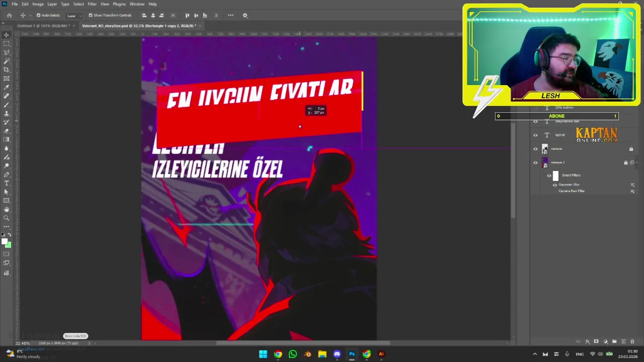644x362 pixels.
Task: Select the Frame tool
Action: [7, 78]
